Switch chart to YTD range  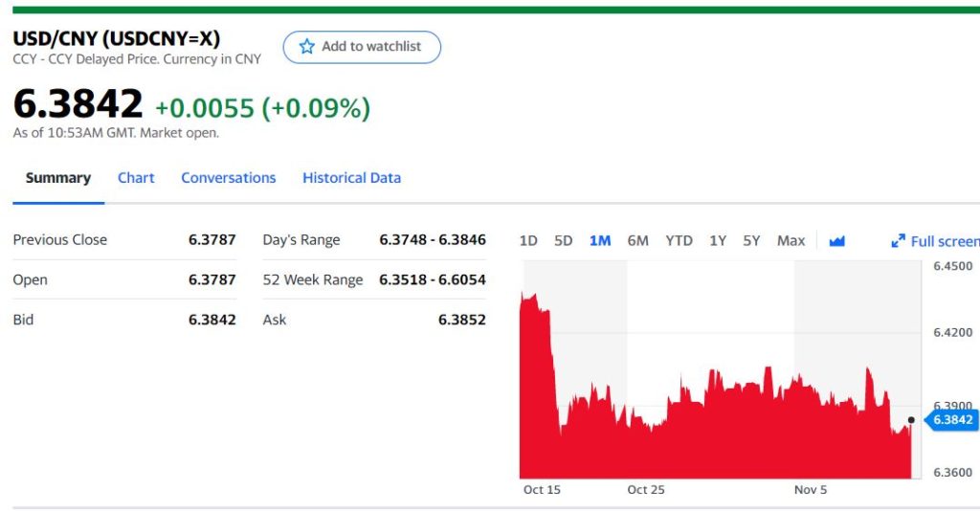pos(679,241)
